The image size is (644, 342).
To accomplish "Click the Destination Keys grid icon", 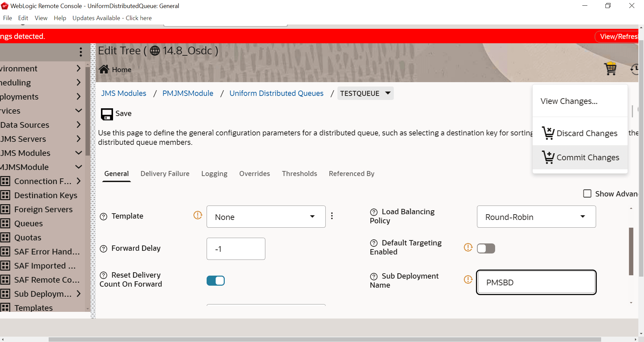I will coord(5,195).
